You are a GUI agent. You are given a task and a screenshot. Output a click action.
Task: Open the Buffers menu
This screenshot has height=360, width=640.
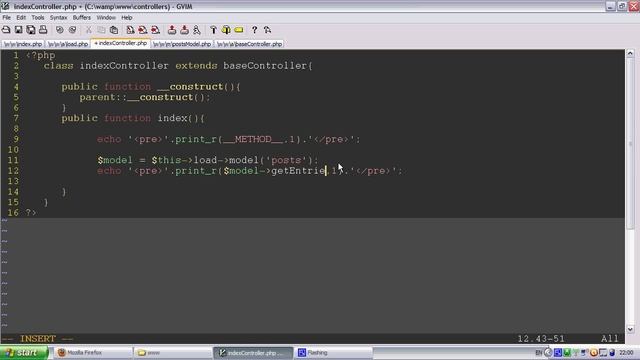[82, 18]
